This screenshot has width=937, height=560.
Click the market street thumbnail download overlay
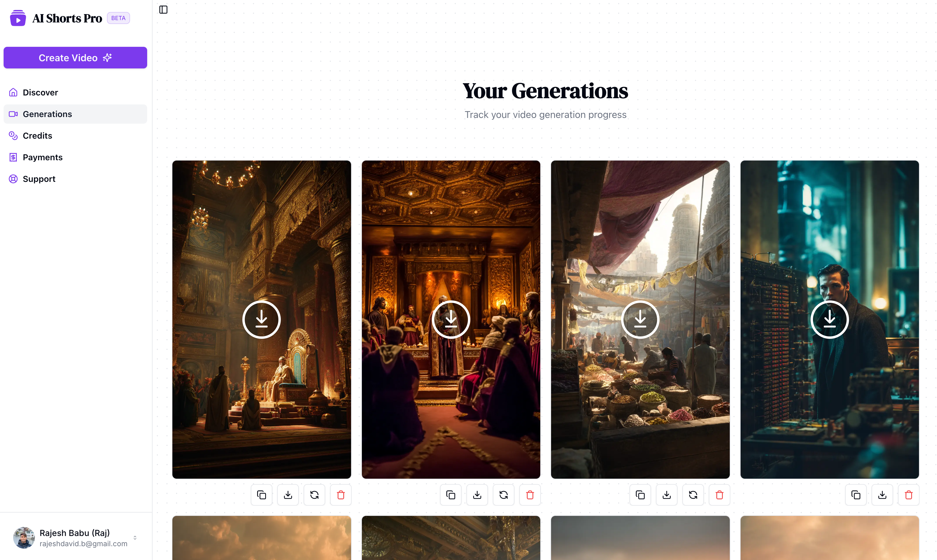(640, 319)
